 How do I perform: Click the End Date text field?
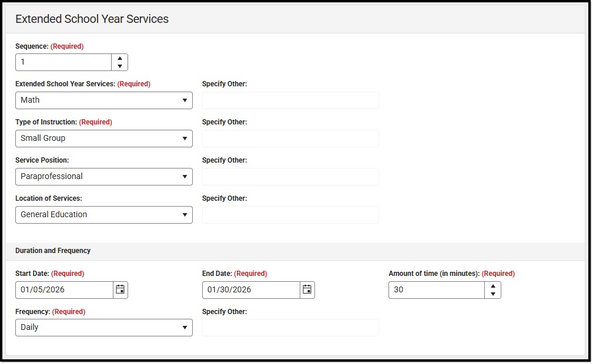tap(250, 289)
